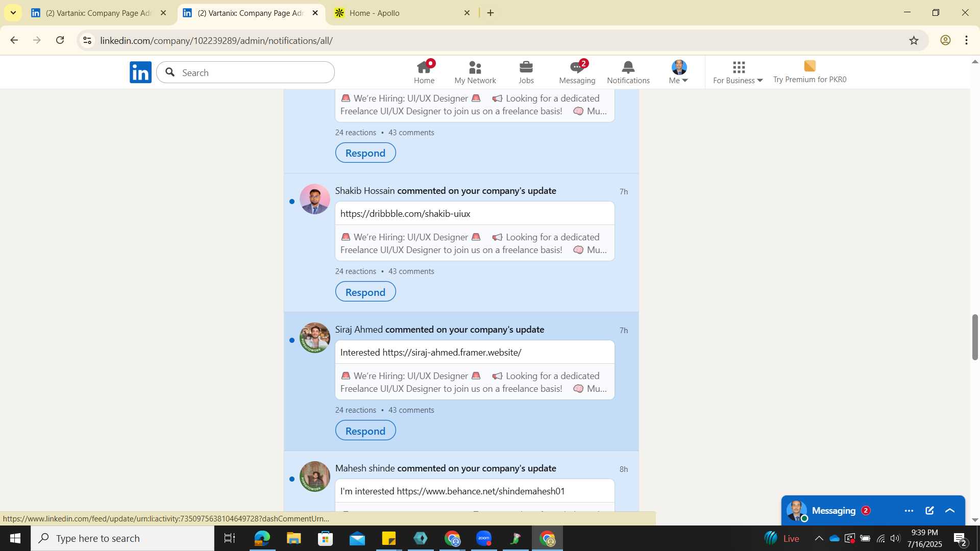980x551 pixels.
Task: Open Mahesh shinde's profile photo
Action: (314, 477)
